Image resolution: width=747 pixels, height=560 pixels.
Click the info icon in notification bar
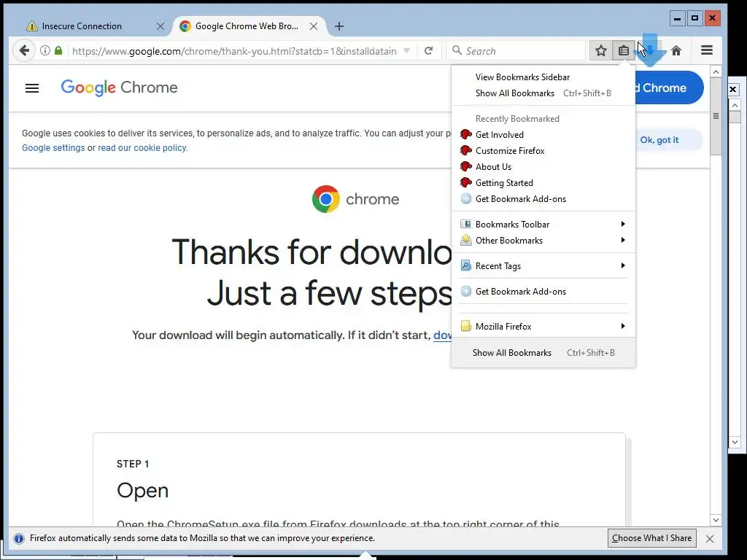pos(19,539)
